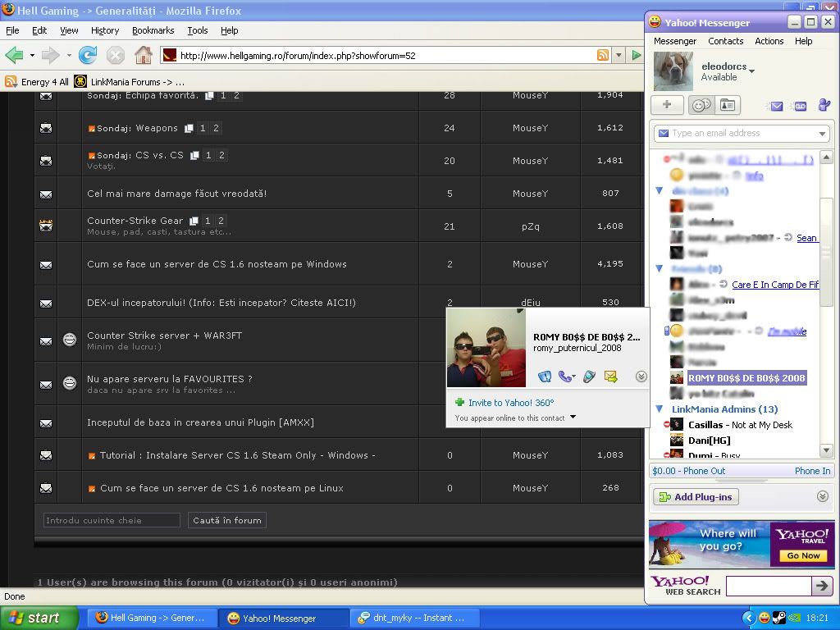Image resolution: width=840 pixels, height=630 pixels.
Task: Open the File menu in Firefox
Action: pyautogui.click(x=12, y=30)
